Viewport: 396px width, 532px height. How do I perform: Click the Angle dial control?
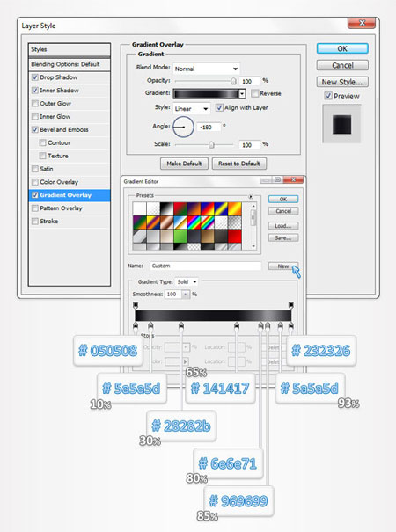click(183, 128)
